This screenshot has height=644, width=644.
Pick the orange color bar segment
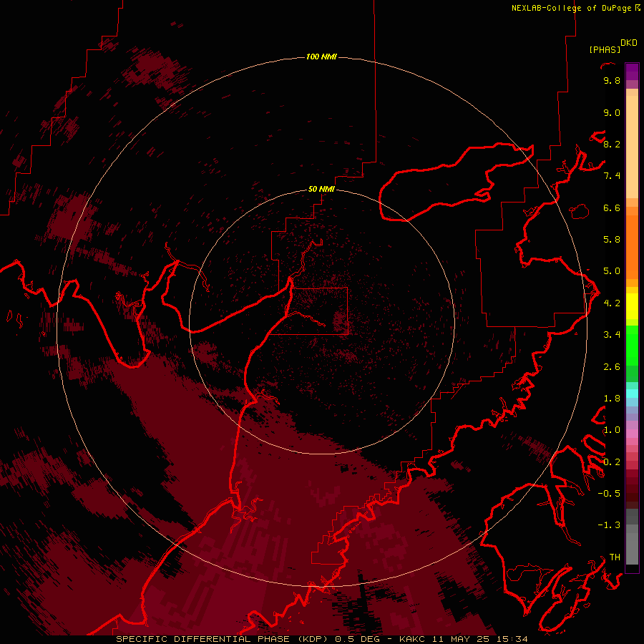coord(632,246)
